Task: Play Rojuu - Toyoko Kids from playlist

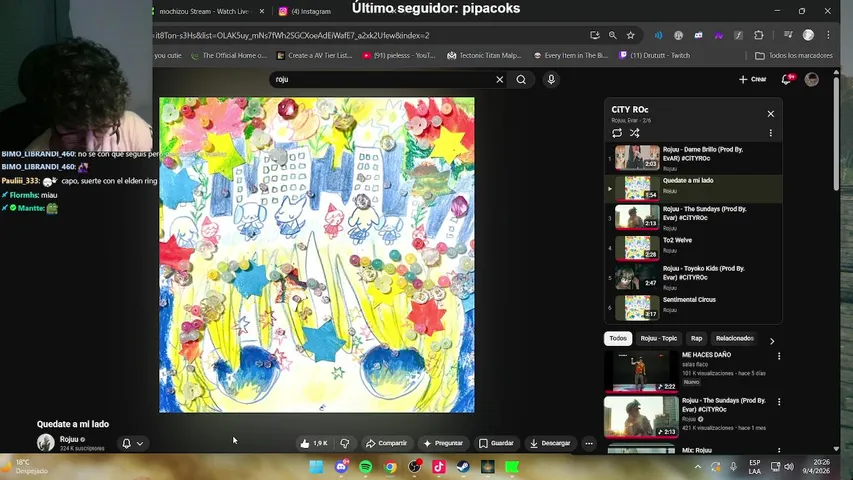Action: [693, 278]
